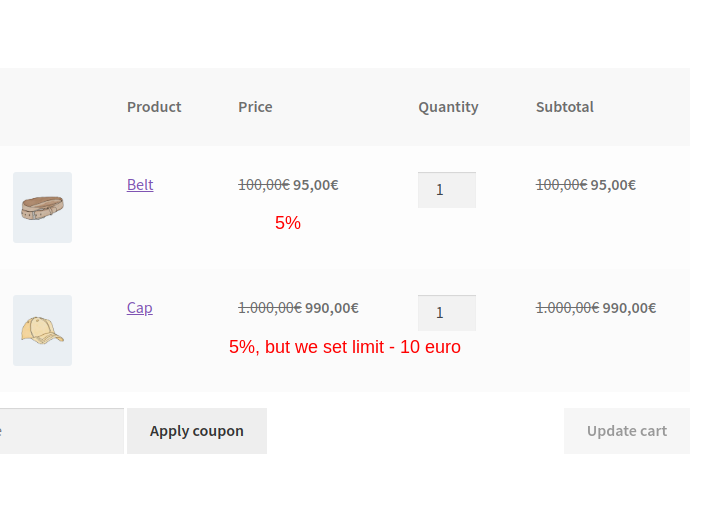Click the Quantity column header

pos(448,107)
